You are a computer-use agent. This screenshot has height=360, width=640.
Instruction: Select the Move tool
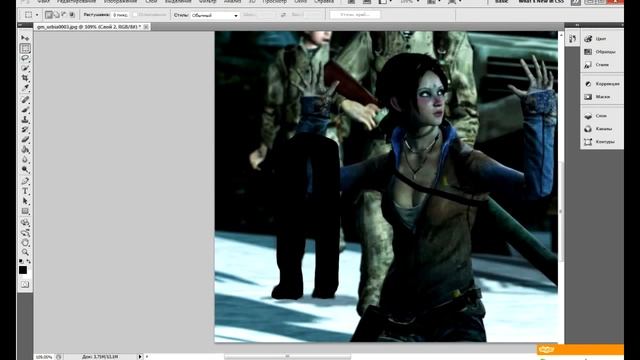click(x=25, y=38)
